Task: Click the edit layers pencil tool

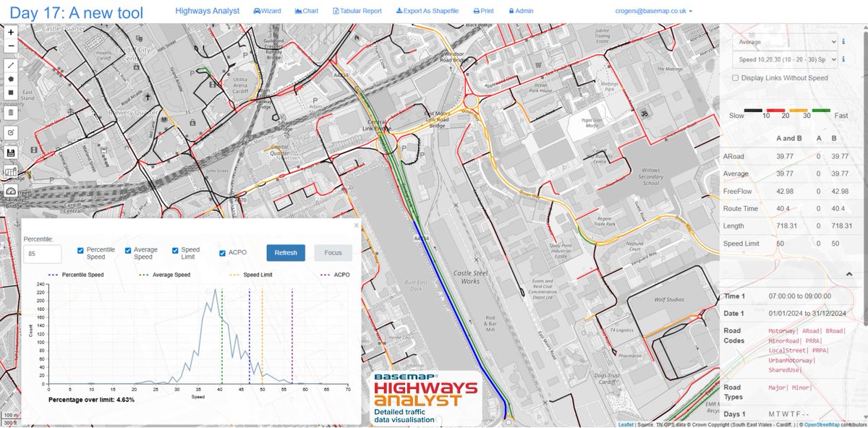Action: 11,133
